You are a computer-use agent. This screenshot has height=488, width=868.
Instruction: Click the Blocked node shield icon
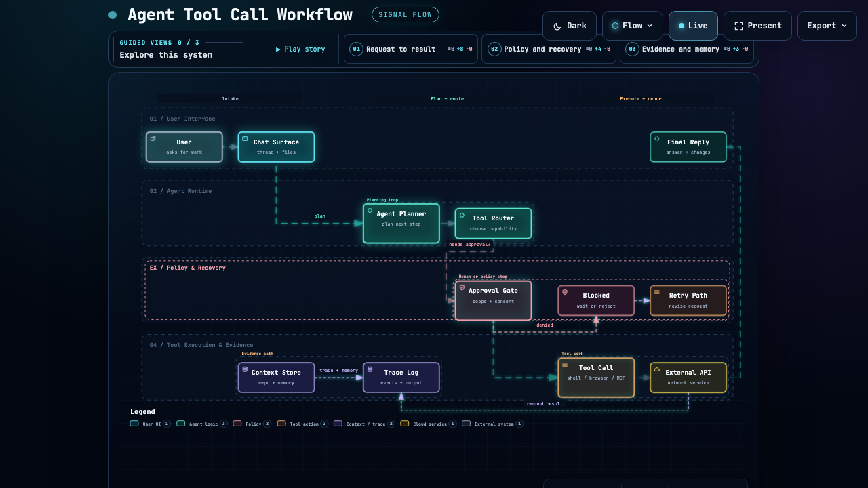pyautogui.click(x=565, y=292)
